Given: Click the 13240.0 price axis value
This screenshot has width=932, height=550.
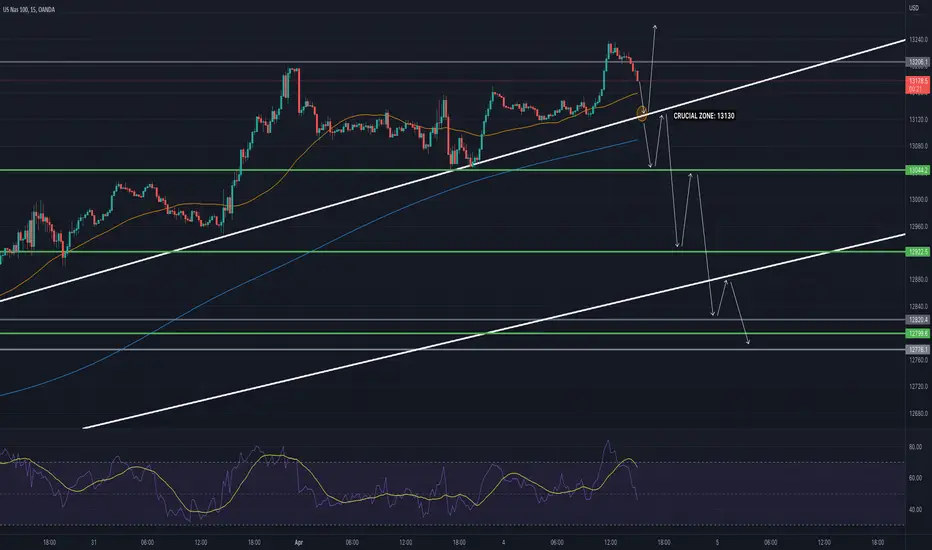Looking at the screenshot, I should tap(918, 40).
